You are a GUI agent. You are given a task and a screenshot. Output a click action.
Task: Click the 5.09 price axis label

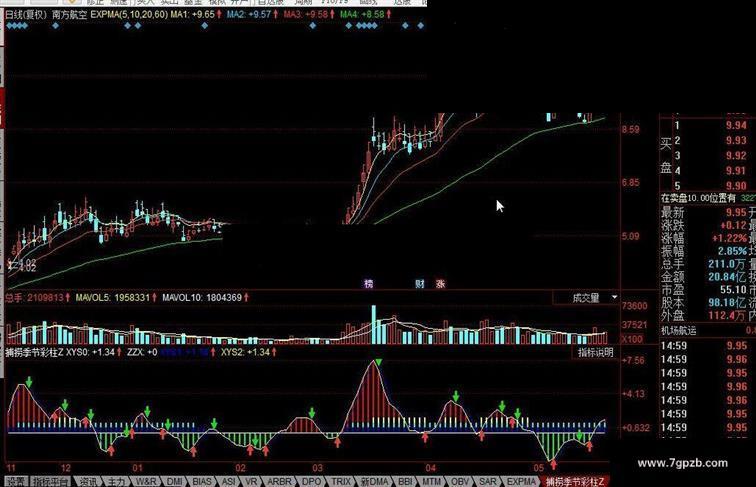tap(631, 236)
